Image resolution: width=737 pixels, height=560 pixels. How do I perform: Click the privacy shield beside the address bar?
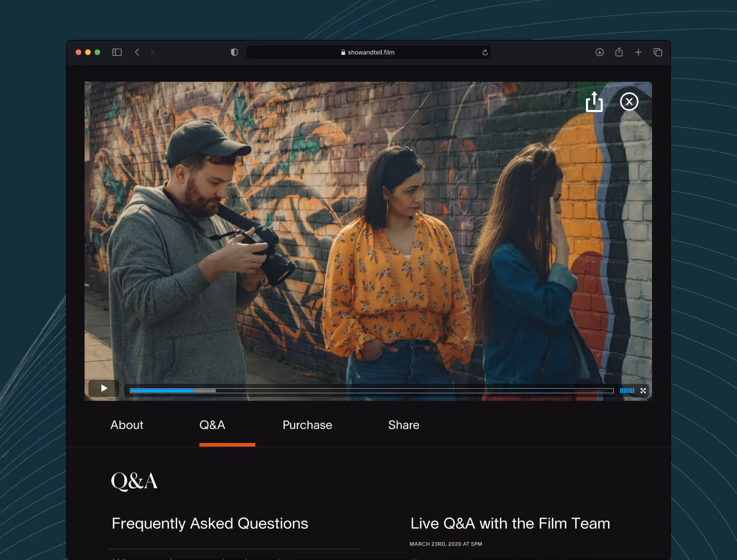[234, 52]
